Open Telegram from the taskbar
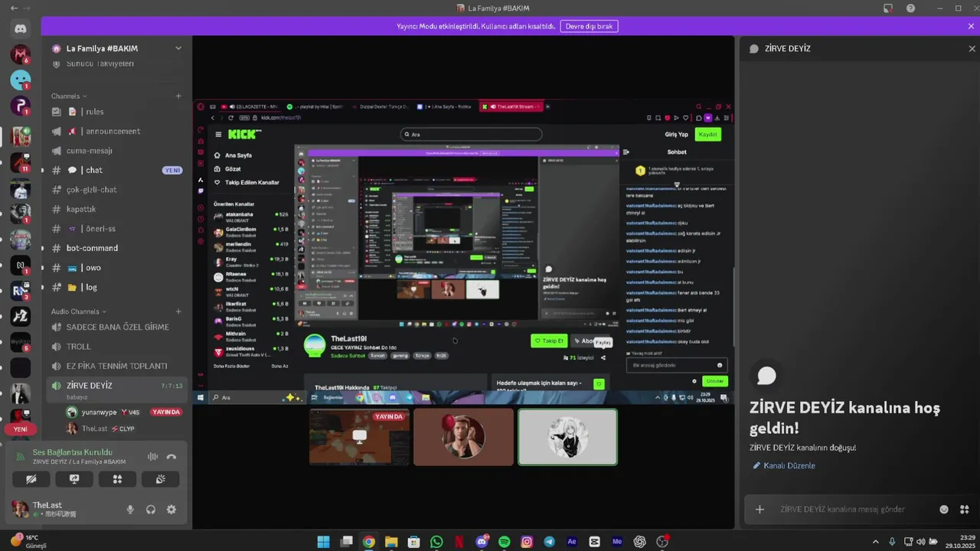 [549, 542]
